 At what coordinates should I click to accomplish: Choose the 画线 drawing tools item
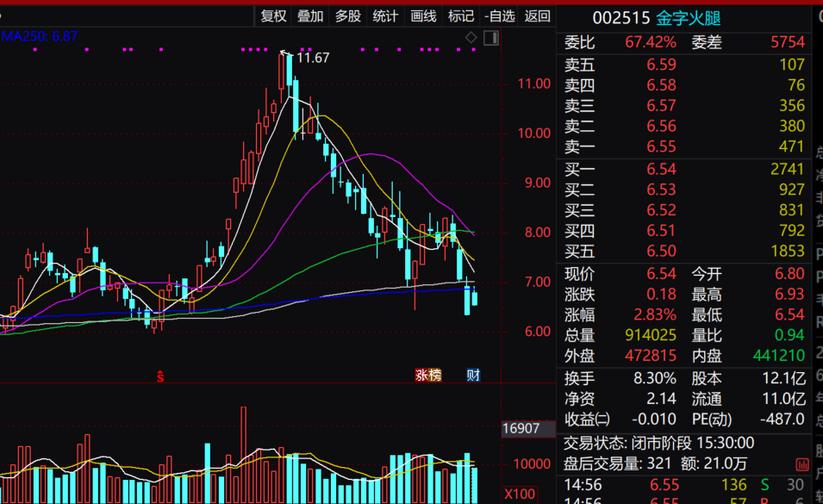[x=423, y=16]
